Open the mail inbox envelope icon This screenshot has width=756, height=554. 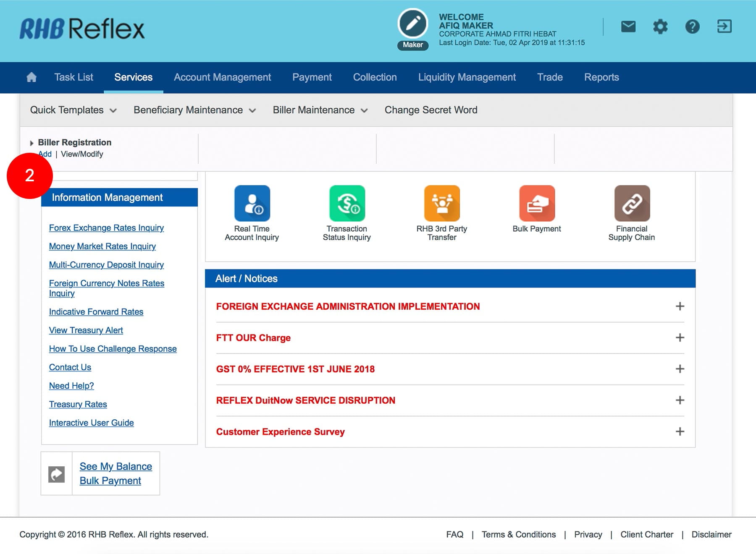[628, 27]
